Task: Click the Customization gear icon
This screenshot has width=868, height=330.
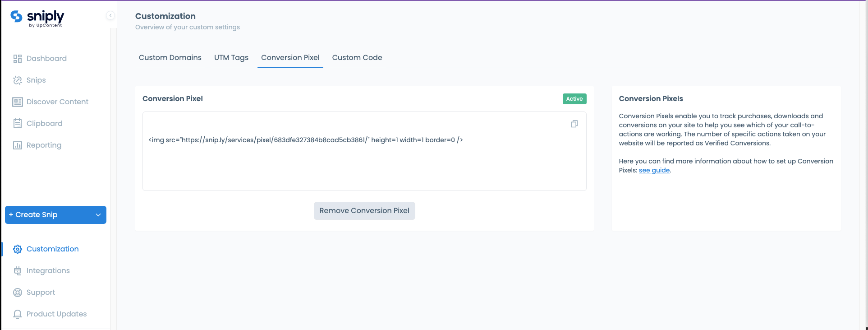Action: coord(18,249)
